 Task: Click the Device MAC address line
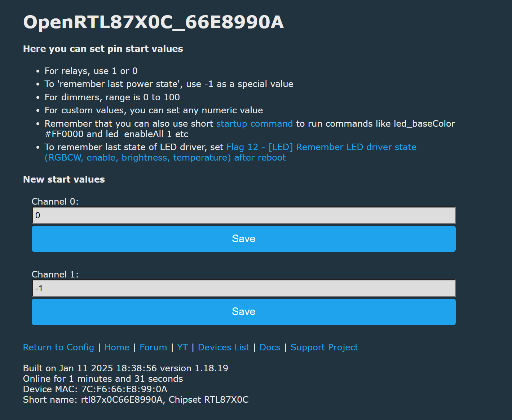point(95,389)
